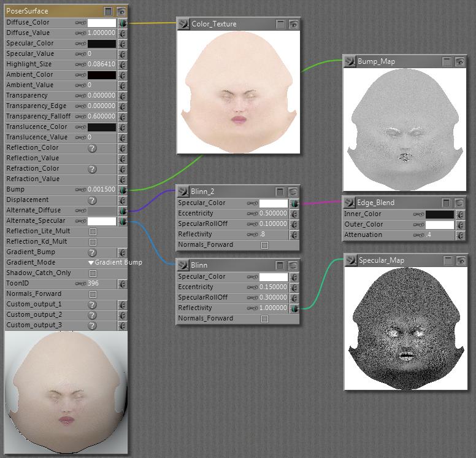Collapse the Edge_Blend node parameters
The height and width of the screenshot is (458, 476).
(x=447, y=203)
